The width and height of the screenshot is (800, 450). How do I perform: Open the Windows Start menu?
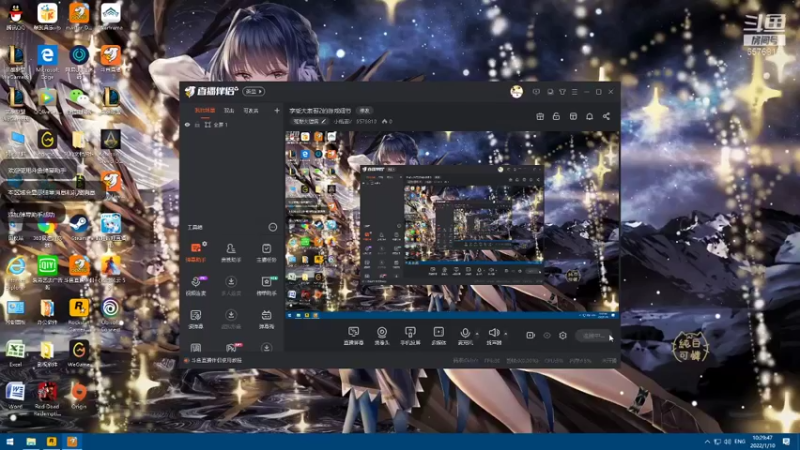click(10, 441)
